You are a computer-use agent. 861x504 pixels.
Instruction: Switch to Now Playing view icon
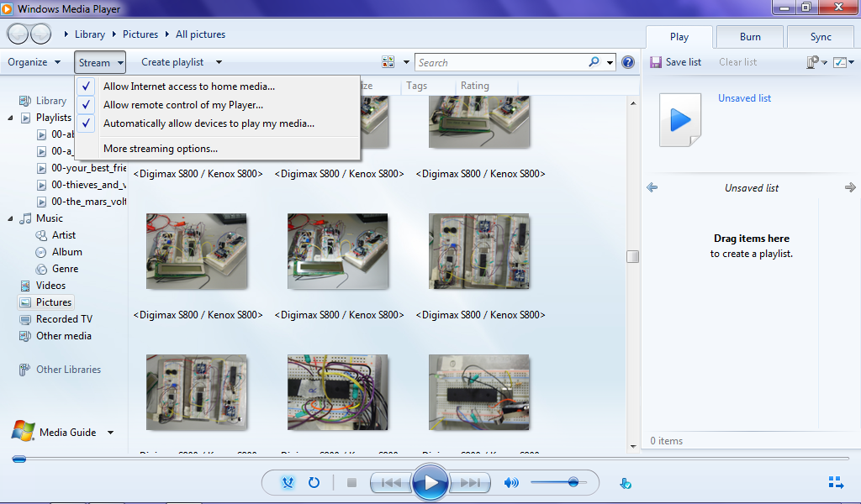pos(835,483)
